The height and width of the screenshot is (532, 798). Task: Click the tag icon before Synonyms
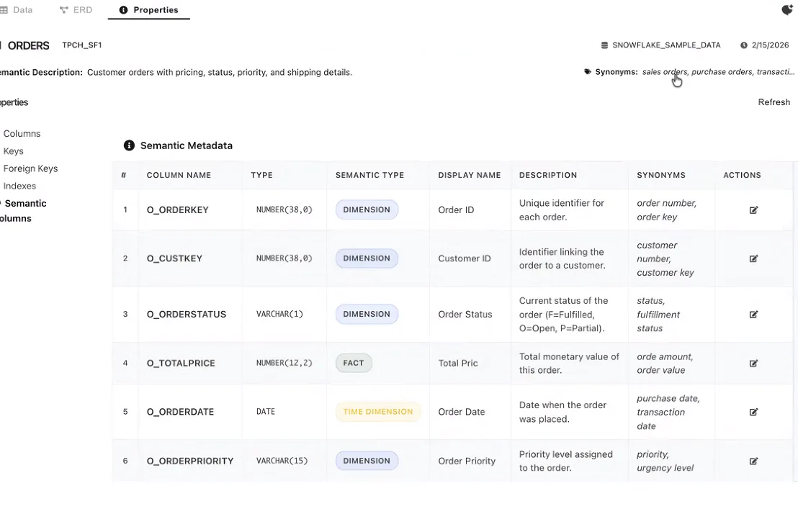pos(587,72)
